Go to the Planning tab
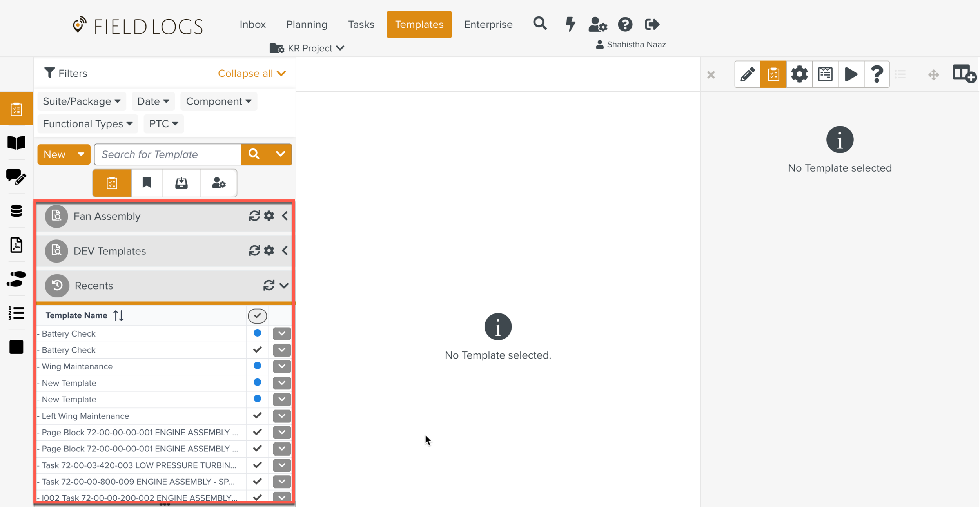The width and height of the screenshot is (980, 507). 307,24
